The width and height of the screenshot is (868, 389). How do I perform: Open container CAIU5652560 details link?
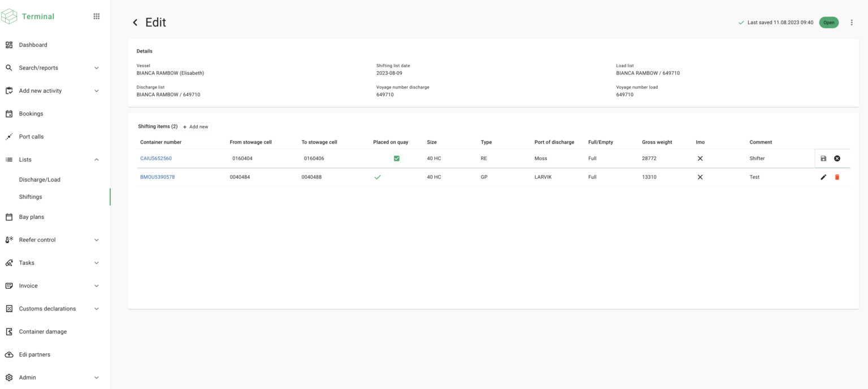click(x=155, y=158)
